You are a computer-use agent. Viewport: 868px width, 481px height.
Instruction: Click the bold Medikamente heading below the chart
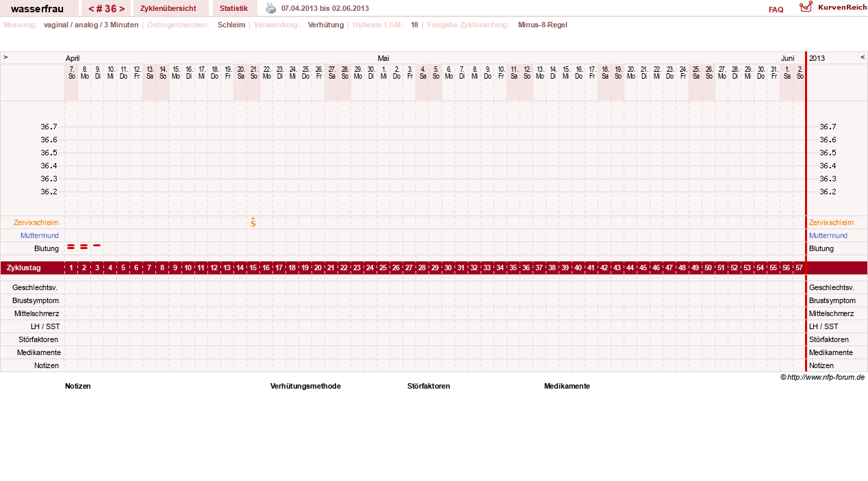pos(567,386)
